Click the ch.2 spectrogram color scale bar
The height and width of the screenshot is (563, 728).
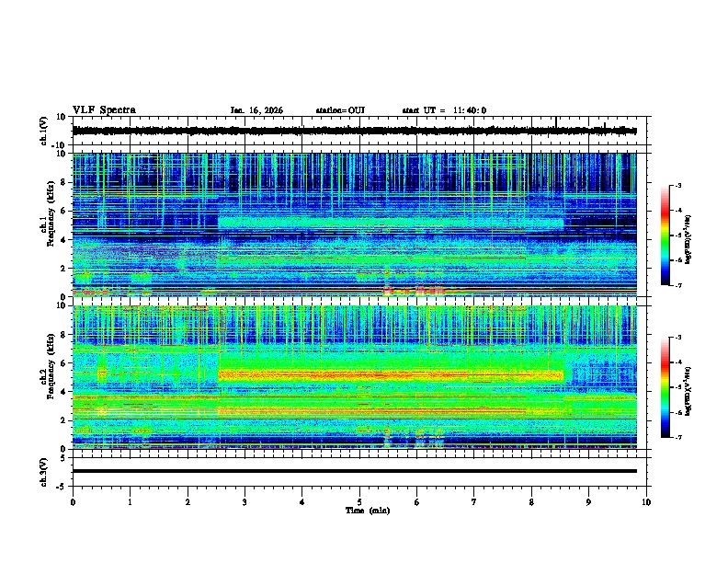point(665,387)
